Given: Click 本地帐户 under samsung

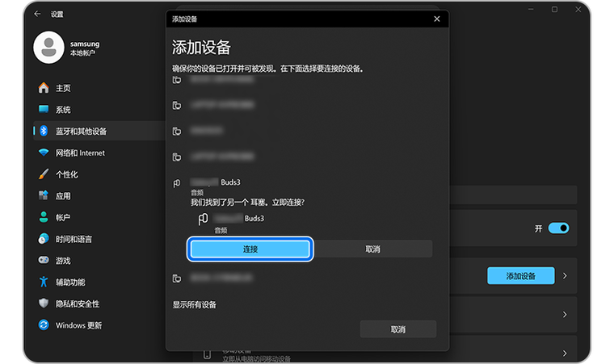Looking at the screenshot, I should pyautogui.click(x=82, y=52).
